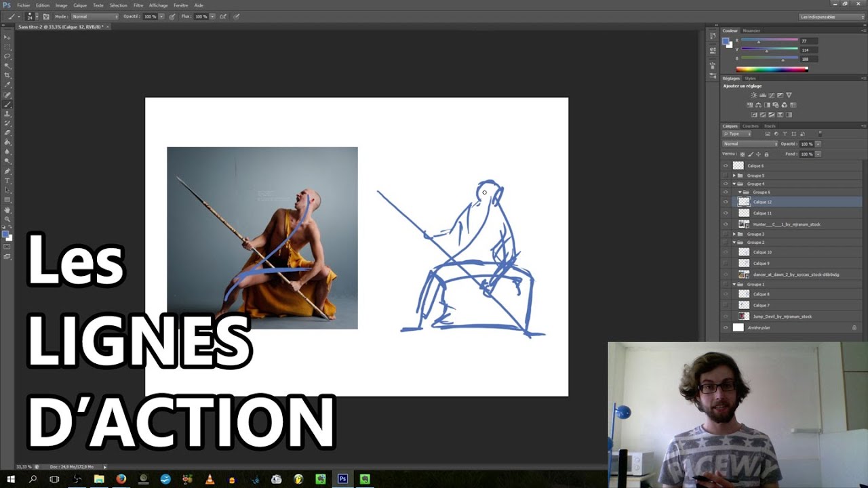
Task: Expand the Groupe 3 layer group
Action: [734, 234]
